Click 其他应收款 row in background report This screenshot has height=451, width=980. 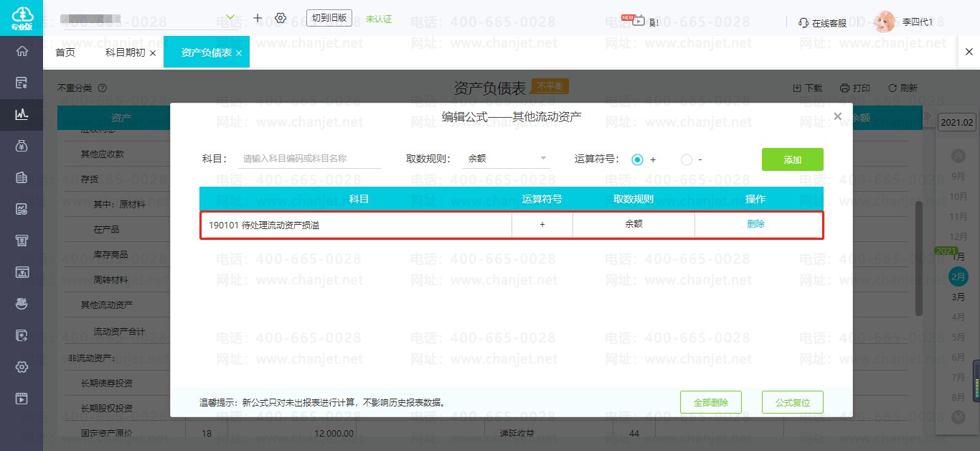[x=102, y=154]
